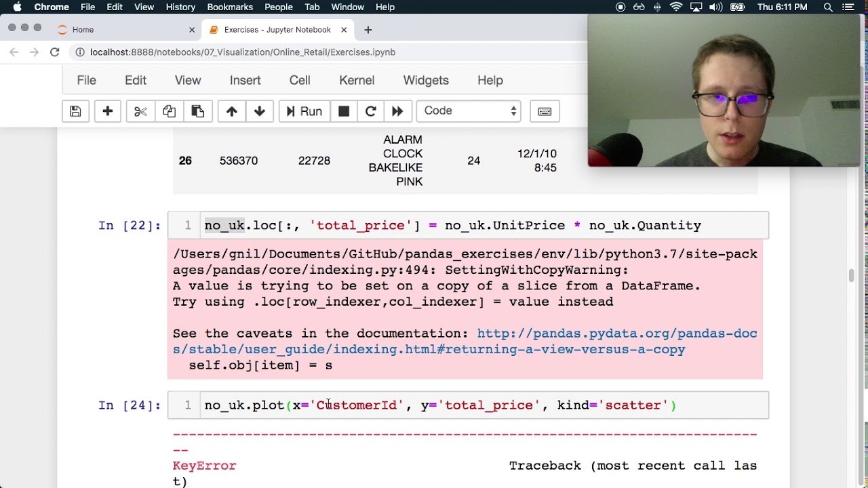This screenshot has width=868, height=488.
Task: Open the macOS People menu
Action: [279, 7]
